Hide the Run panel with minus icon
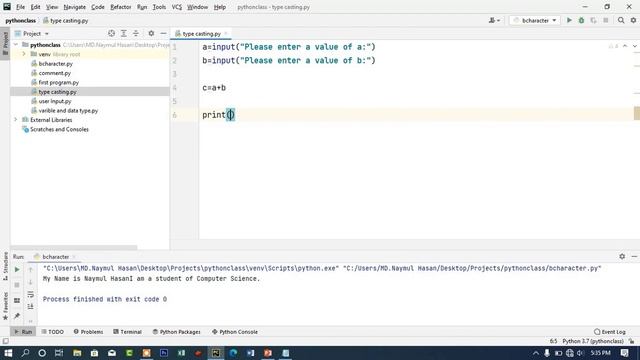The image size is (640, 360). pyautogui.click(x=634, y=256)
